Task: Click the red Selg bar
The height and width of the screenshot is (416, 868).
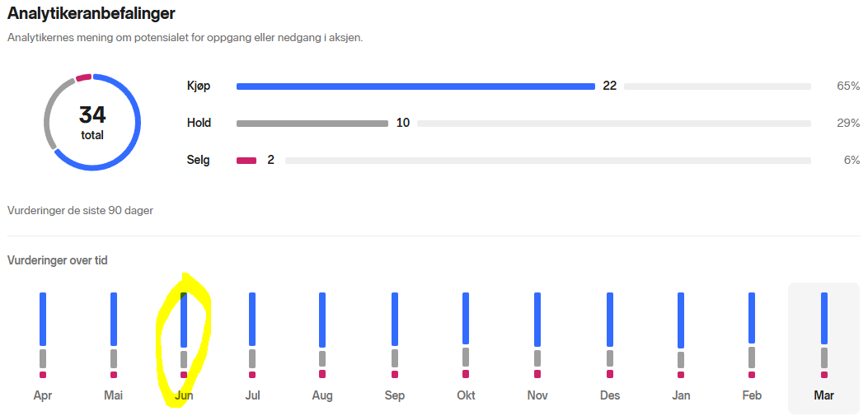Action: 246,161
